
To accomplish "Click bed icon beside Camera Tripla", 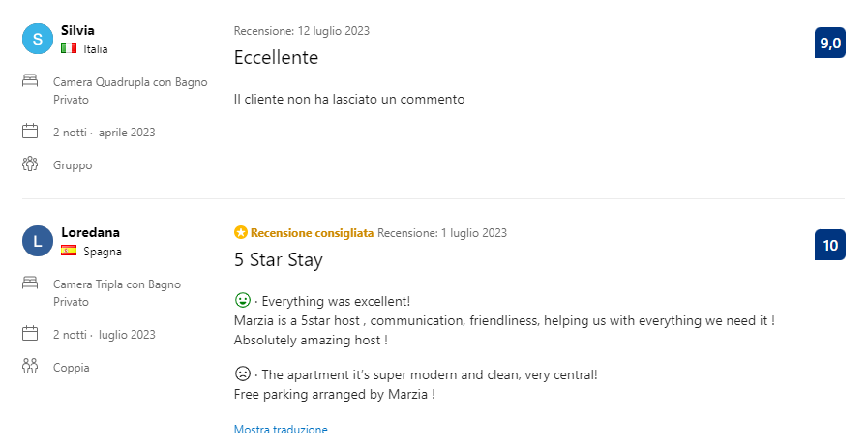I will coord(30,283).
